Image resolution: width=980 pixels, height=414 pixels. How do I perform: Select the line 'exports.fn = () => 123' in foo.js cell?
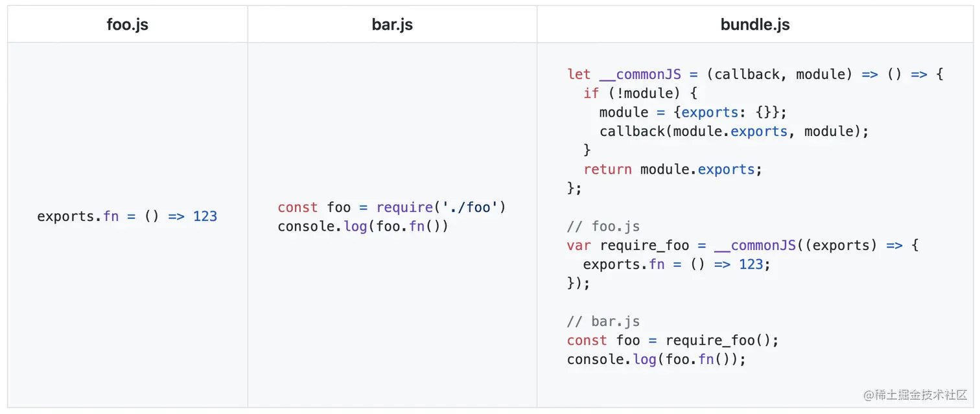127,216
